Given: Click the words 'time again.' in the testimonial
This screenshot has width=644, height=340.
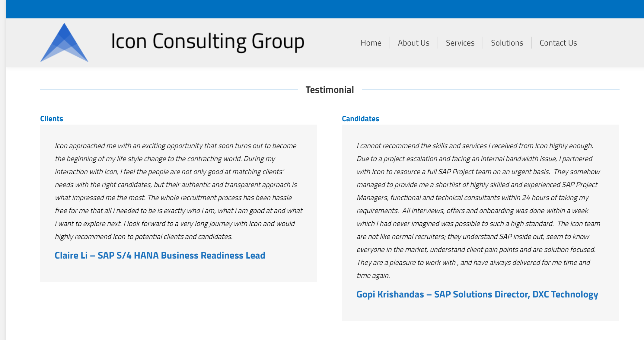Looking at the screenshot, I should point(373,275).
